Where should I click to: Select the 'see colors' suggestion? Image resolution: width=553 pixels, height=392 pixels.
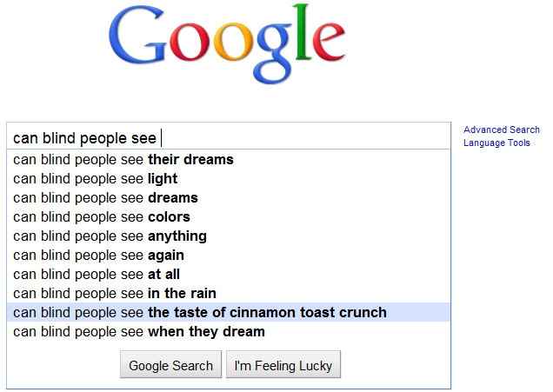click(229, 216)
